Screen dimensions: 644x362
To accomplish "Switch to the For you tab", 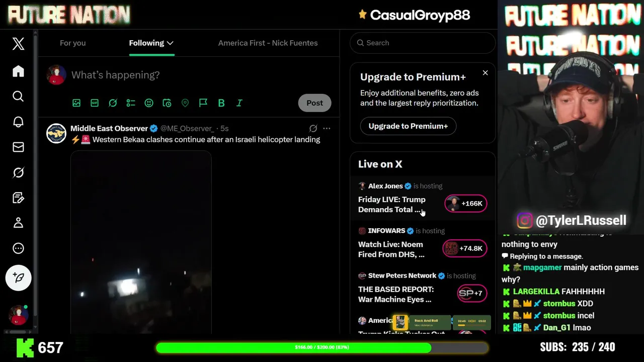I will coord(72,43).
